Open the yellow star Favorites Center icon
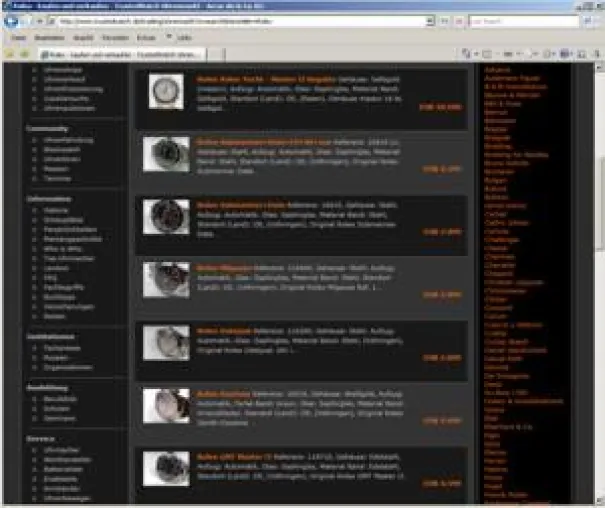This screenshot has width=605, height=508. 10,54
